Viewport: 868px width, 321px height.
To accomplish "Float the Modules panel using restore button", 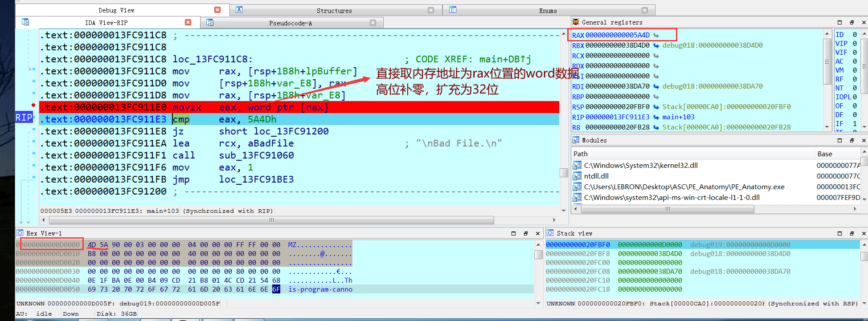I will [852, 141].
